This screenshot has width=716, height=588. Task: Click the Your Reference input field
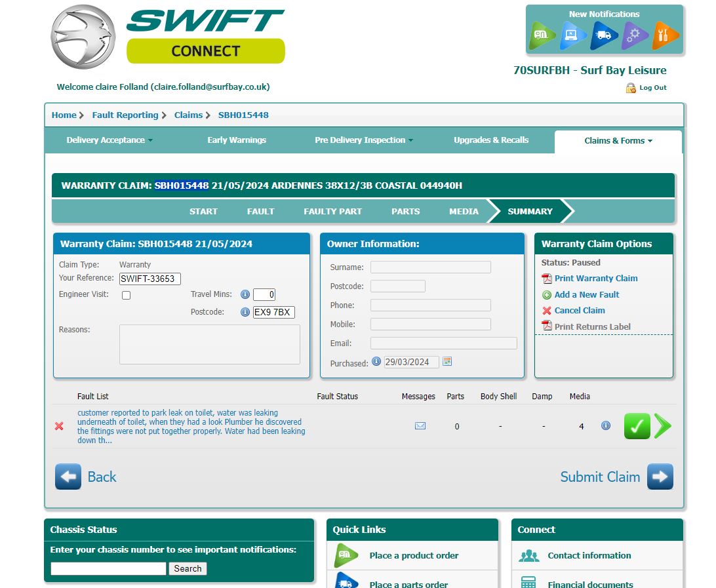point(149,279)
